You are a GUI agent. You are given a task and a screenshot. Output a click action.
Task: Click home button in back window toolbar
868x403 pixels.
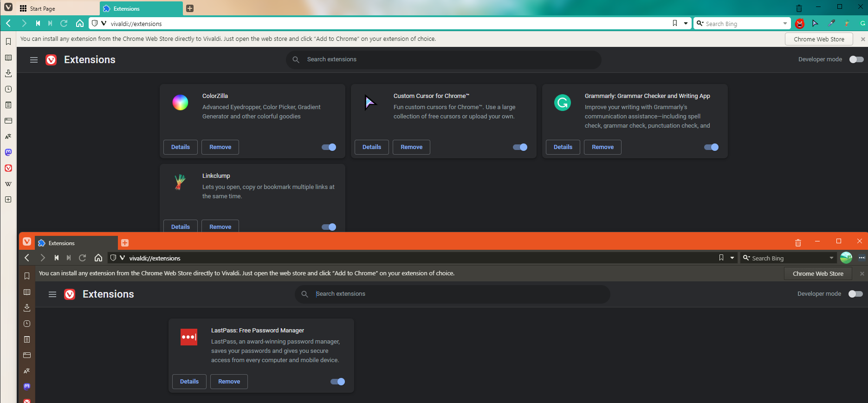(80, 23)
